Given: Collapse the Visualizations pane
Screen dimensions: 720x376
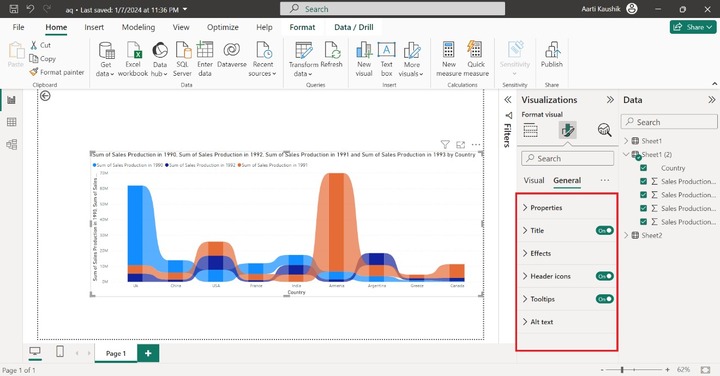Looking at the screenshot, I should pyautogui.click(x=610, y=100).
